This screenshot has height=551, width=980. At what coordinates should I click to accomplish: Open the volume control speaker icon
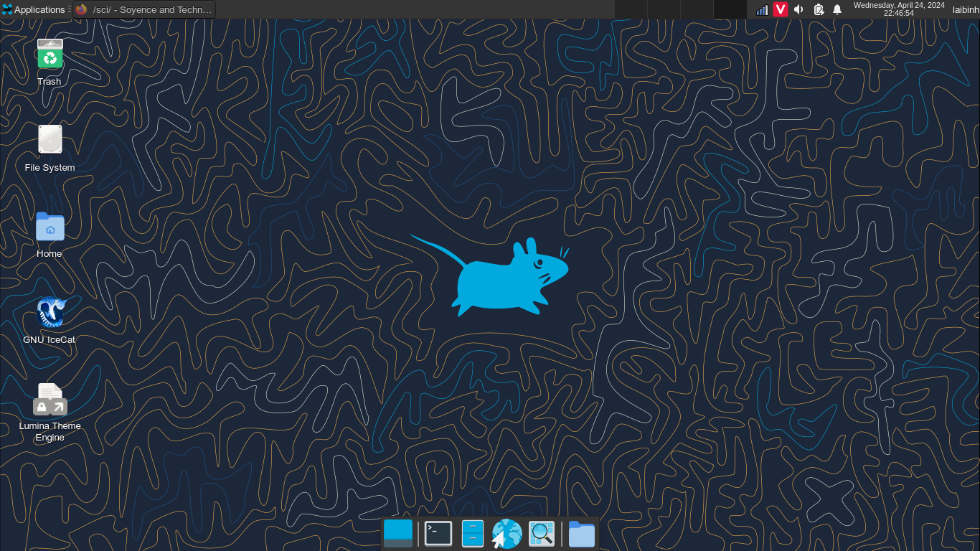pyautogui.click(x=799, y=9)
